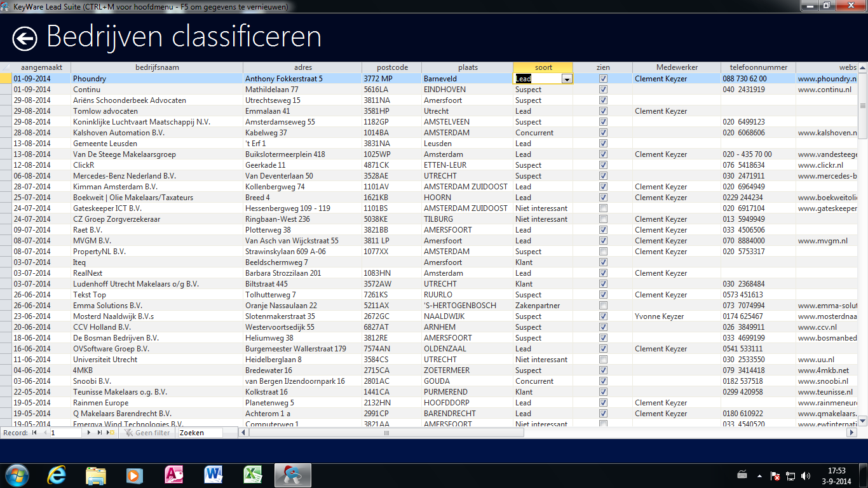868x488 pixels.
Task: Launch Internet Explorer from the taskbar
Action: point(57,475)
